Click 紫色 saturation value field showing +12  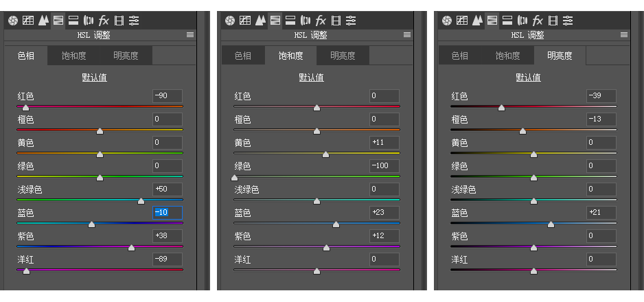coord(384,236)
